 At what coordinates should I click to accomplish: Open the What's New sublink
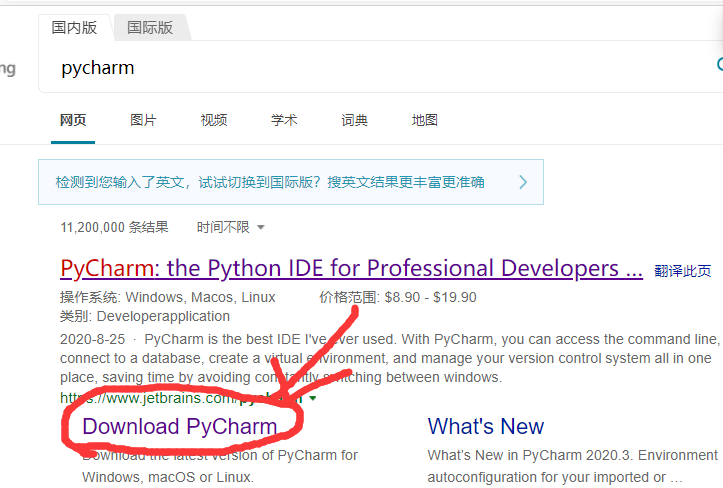[486, 426]
